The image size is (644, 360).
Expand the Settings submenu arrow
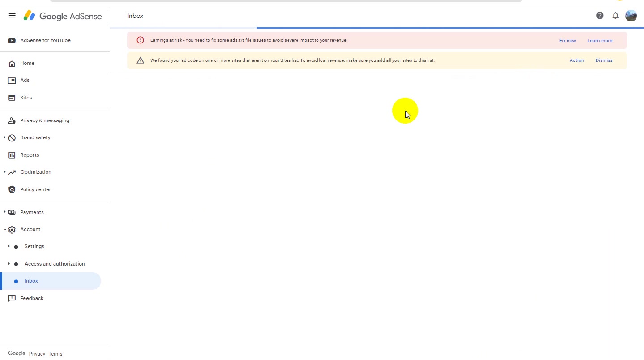pyautogui.click(x=9, y=246)
